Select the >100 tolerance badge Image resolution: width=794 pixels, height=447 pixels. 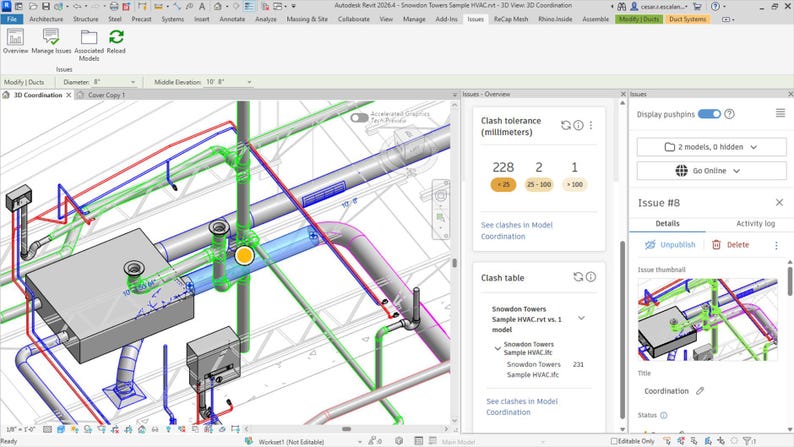[x=574, y=185]
